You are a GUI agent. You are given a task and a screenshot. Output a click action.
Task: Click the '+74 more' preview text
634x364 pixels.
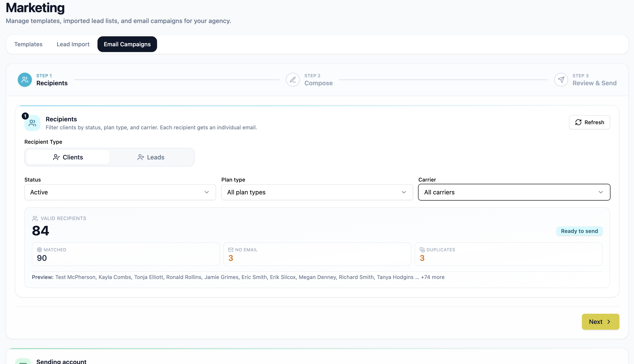(x=432, y=277)
